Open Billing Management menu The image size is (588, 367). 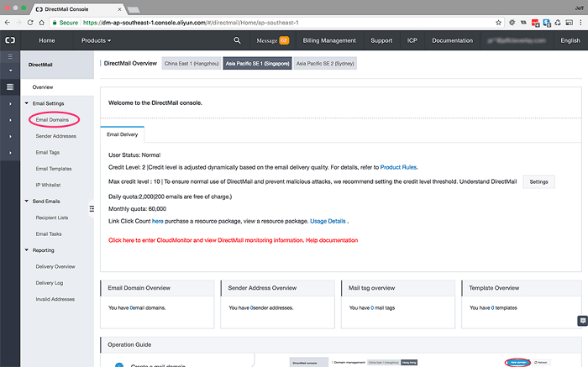pyautogui.click(x=329, y=40)
